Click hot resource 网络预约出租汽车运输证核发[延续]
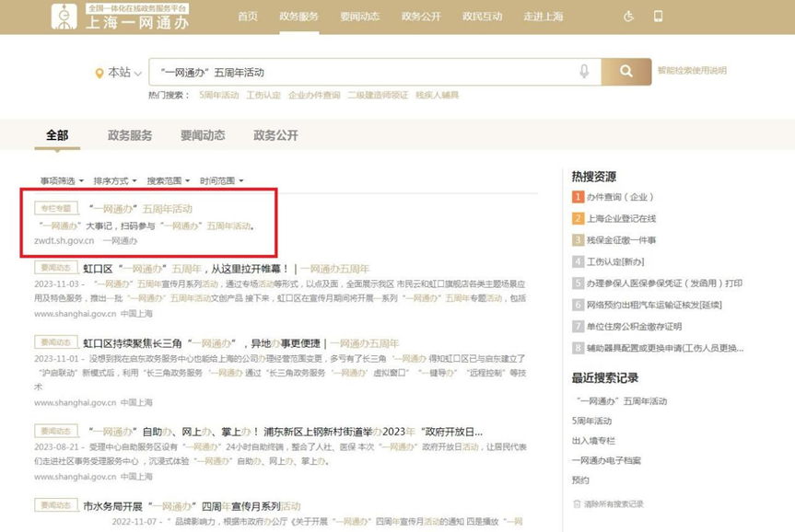Viewport: 795px width, 532px height. coord(655,305)
